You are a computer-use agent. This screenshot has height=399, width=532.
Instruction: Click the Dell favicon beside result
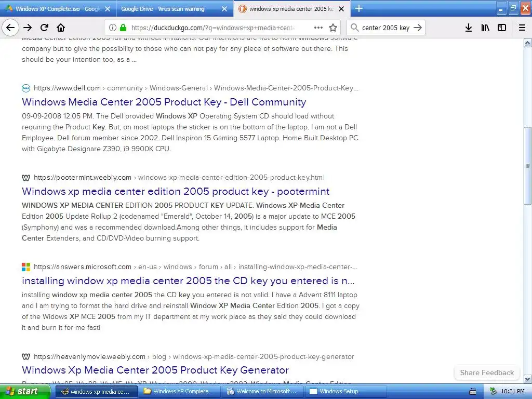26,88
